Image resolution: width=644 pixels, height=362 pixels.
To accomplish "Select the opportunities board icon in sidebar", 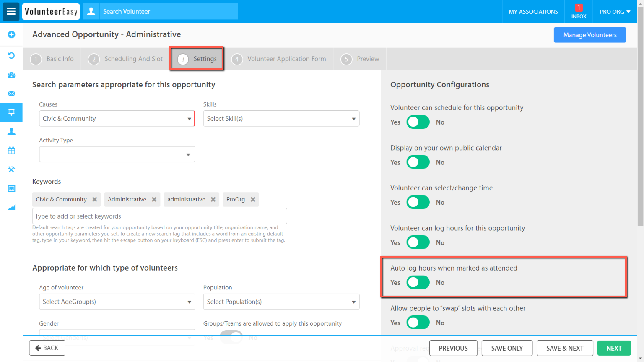I will 11,112.
